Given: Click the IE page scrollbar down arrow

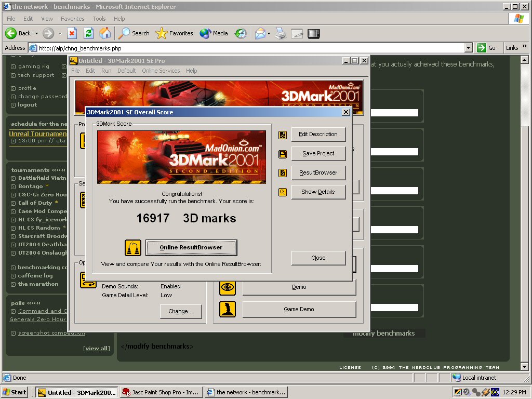Looking at the screenshot, I should tap(524, 366).
